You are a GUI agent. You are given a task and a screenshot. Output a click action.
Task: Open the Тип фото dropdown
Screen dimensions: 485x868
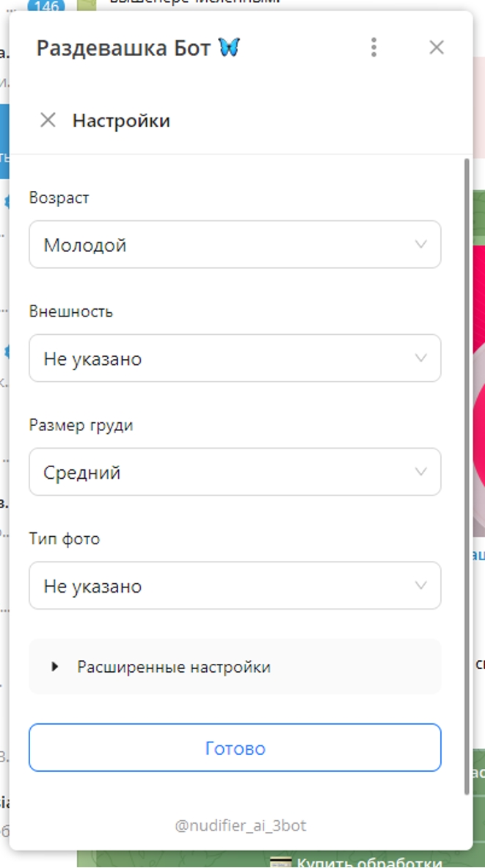click(235, 586)
